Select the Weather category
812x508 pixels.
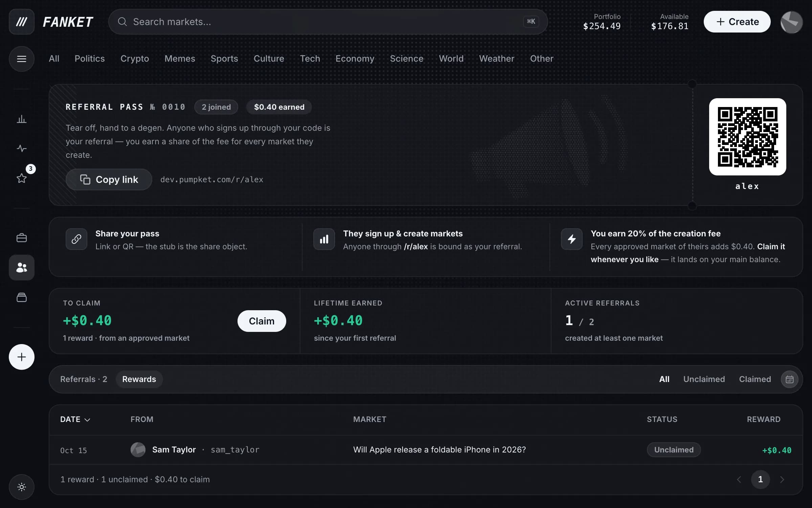(x=497, y=59)
